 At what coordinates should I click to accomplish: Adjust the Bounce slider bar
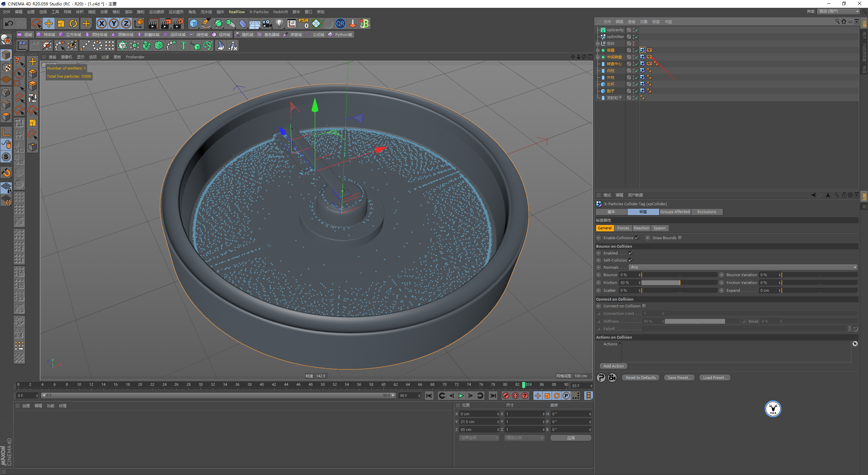tap(679, 275)
